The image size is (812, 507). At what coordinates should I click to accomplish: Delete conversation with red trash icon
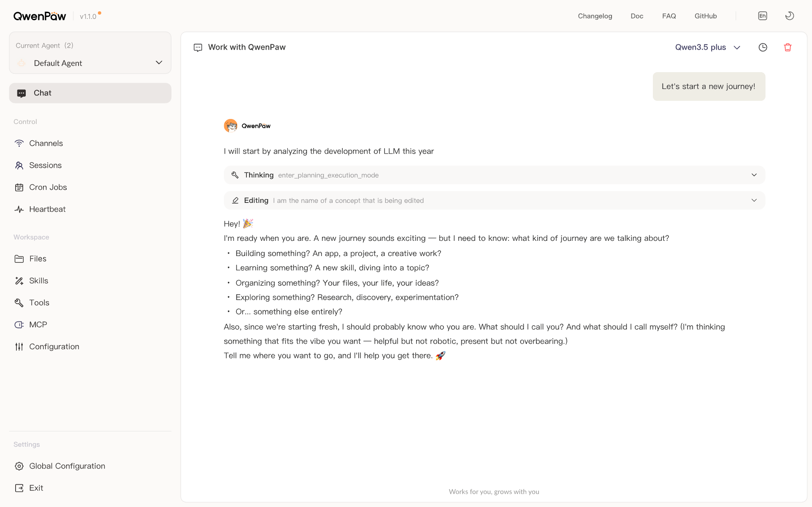788,47
